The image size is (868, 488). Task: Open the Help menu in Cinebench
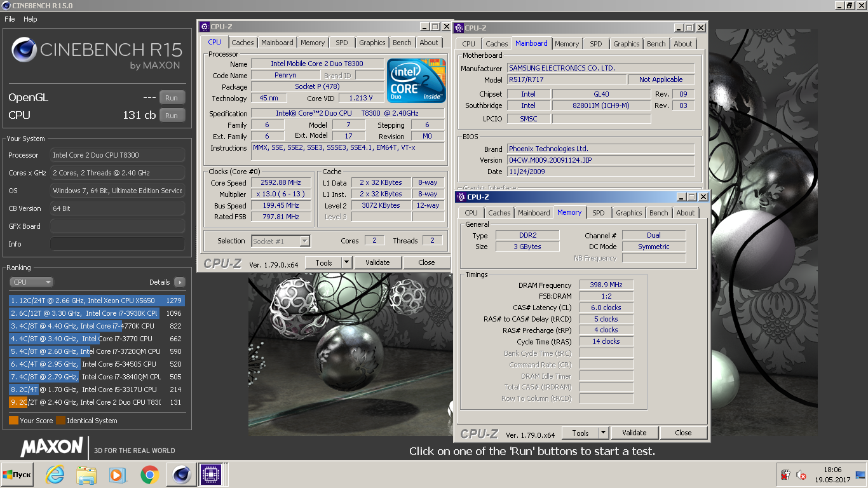(x=31, y=19)
